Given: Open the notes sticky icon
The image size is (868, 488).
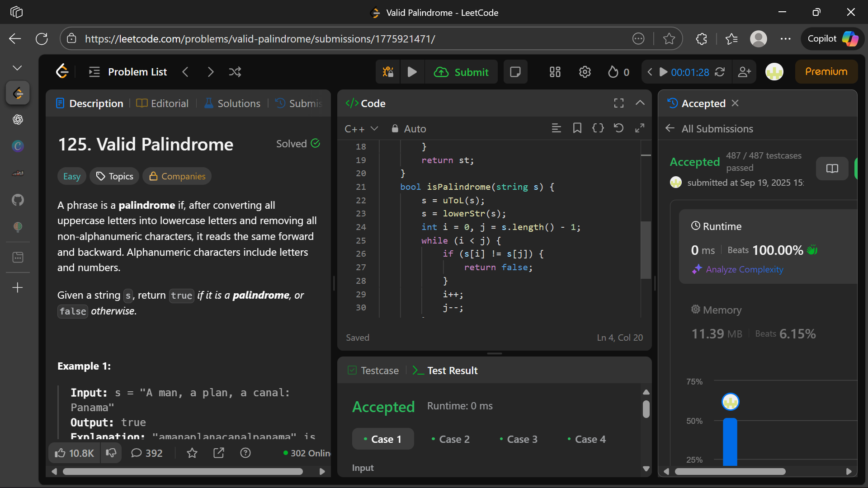Looking at the screenshot, I should coord(515,72).
